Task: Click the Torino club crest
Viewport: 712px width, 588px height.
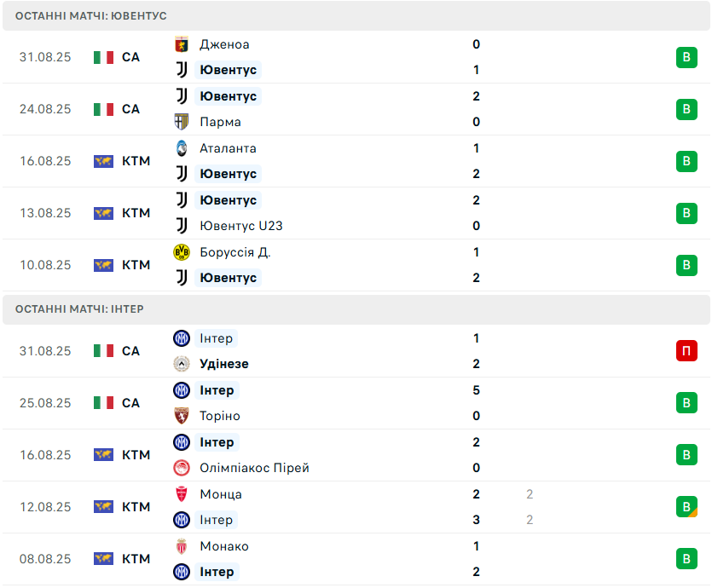Action: (182, 416)
